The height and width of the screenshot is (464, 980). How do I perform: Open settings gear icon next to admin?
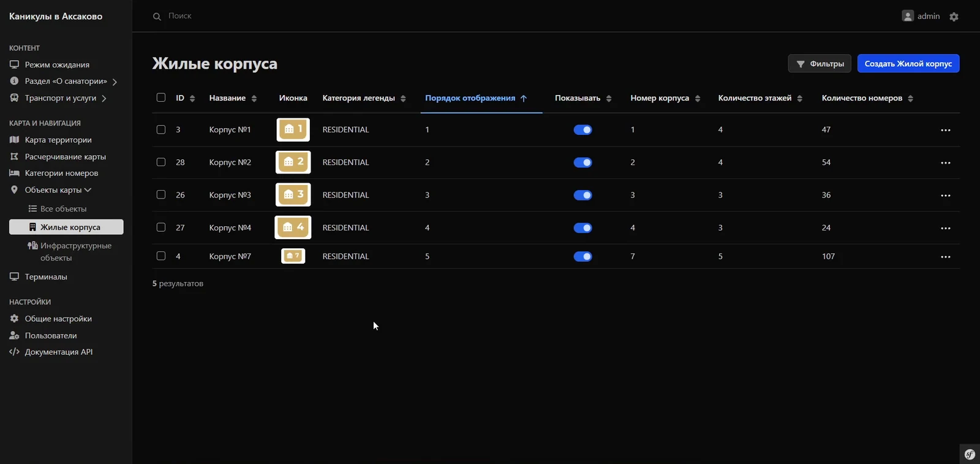(954, 17)
